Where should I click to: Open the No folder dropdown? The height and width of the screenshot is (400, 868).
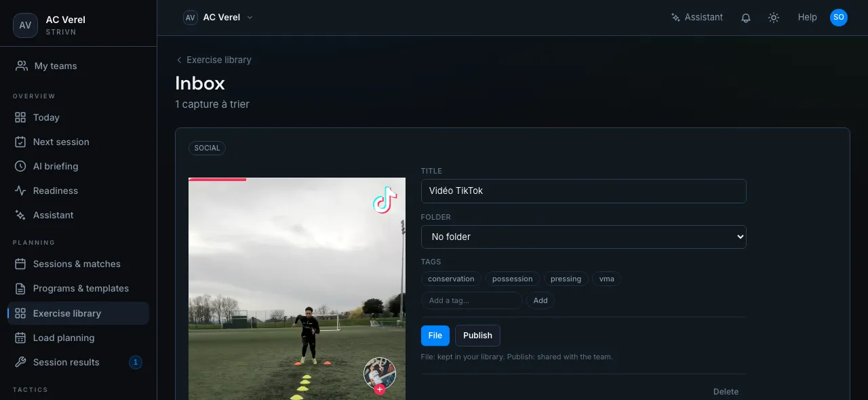(x=583, y=237)
